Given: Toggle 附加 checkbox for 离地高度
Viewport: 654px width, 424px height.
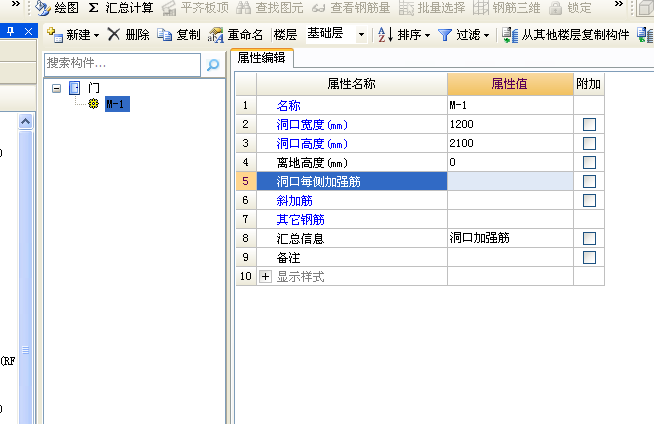Looking at the screenshot, I should (x=589, y=162).
